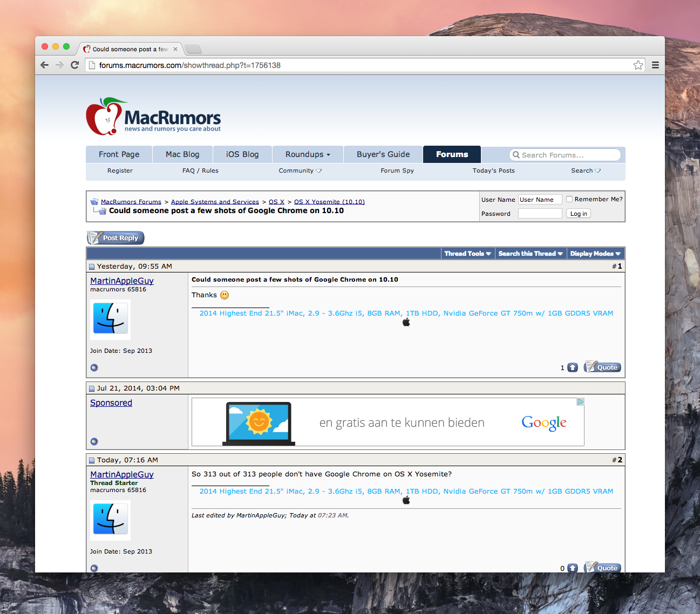Open FAQ / Rules
The image size is (700, 614).
tap(200, 170)
